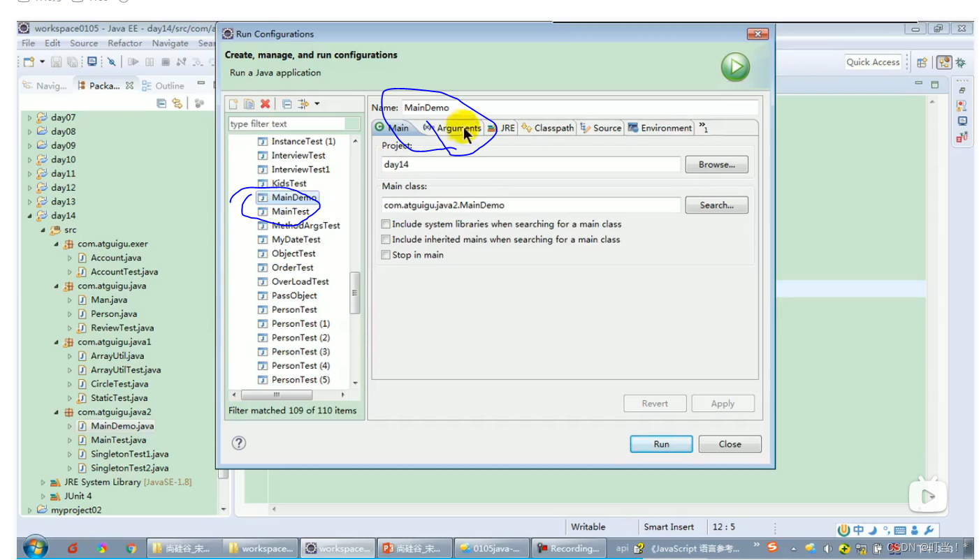Click the Resume debug icon in toolbar

[133, 62]
